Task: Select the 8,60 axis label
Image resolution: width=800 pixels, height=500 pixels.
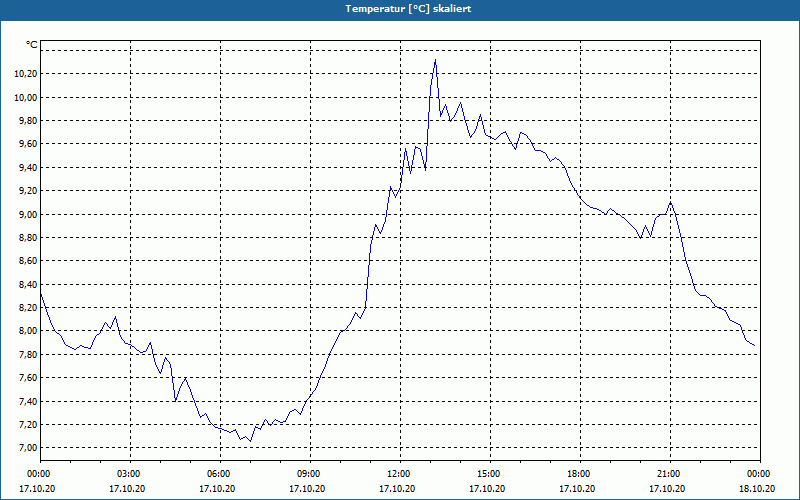Action: [x=28, y=261]
